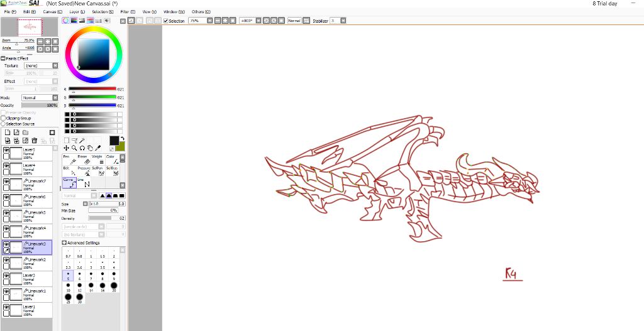Image resolution: width=644 pixels, height=331 pixels.
Task: Expand the Advanced Settings section
Action: (64, 242)
